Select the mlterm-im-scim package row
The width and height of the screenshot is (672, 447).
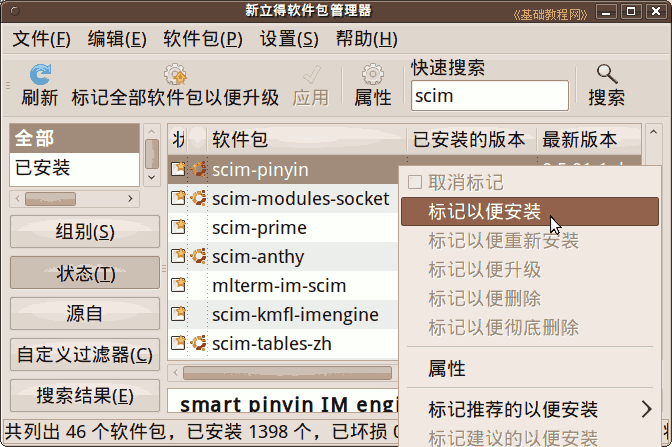283,285
